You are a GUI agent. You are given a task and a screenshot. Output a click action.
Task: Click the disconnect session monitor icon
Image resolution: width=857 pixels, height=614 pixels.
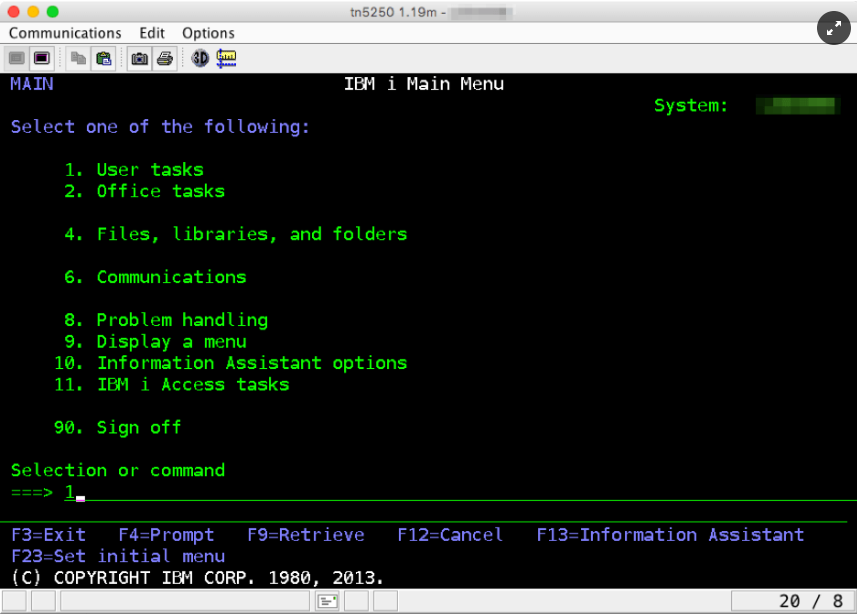(41, 58)
